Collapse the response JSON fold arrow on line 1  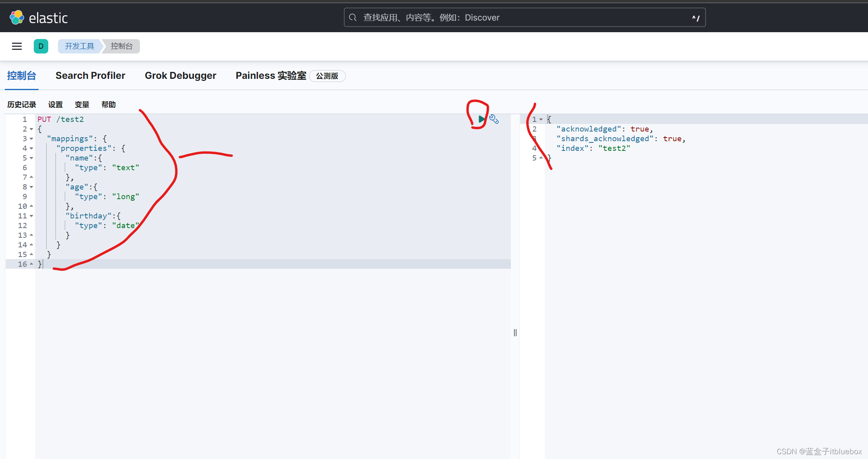click(541, 119)
